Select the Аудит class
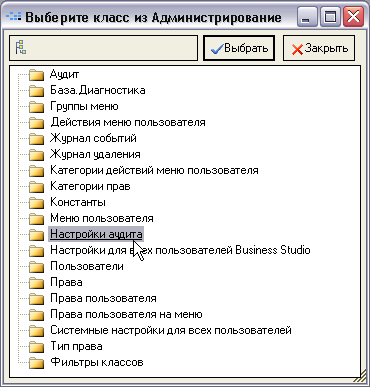The height and width of the screenshot is (387, 370). [x=64, y=74]
